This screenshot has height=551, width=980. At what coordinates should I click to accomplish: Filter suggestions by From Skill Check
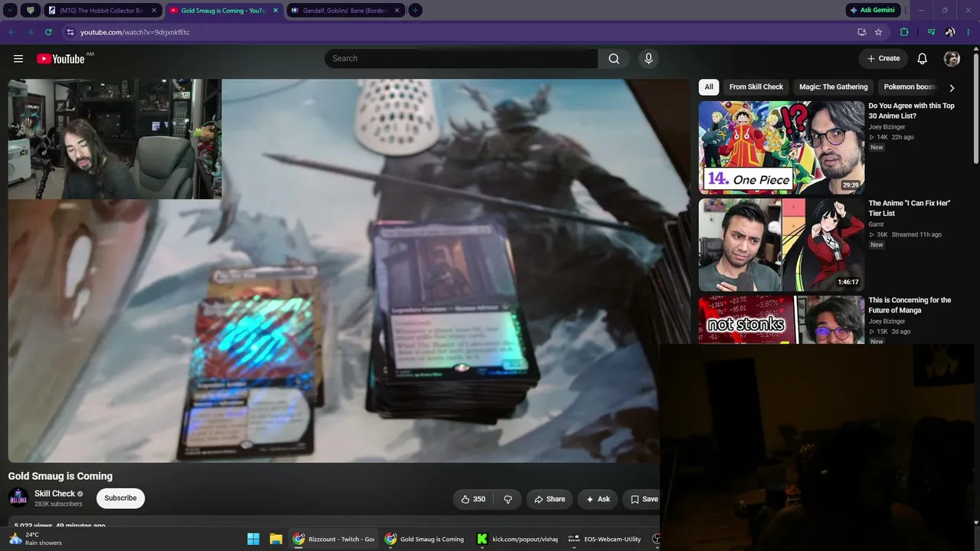tap(756, 87)
